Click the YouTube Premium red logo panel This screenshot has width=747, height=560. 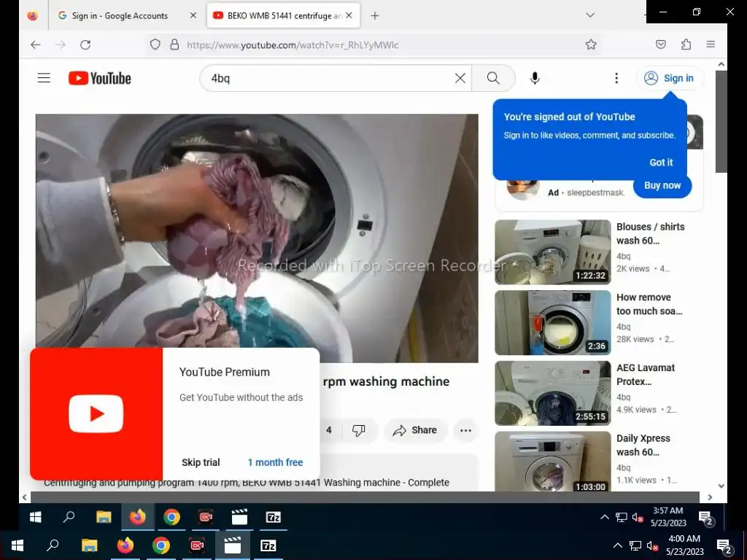[x=96, y=414]
